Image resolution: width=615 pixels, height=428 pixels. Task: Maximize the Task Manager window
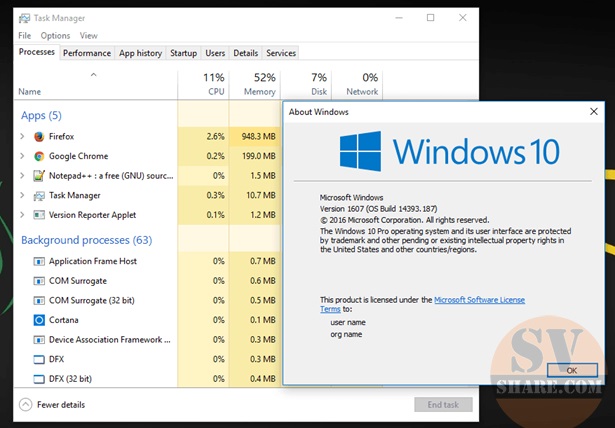431,18
